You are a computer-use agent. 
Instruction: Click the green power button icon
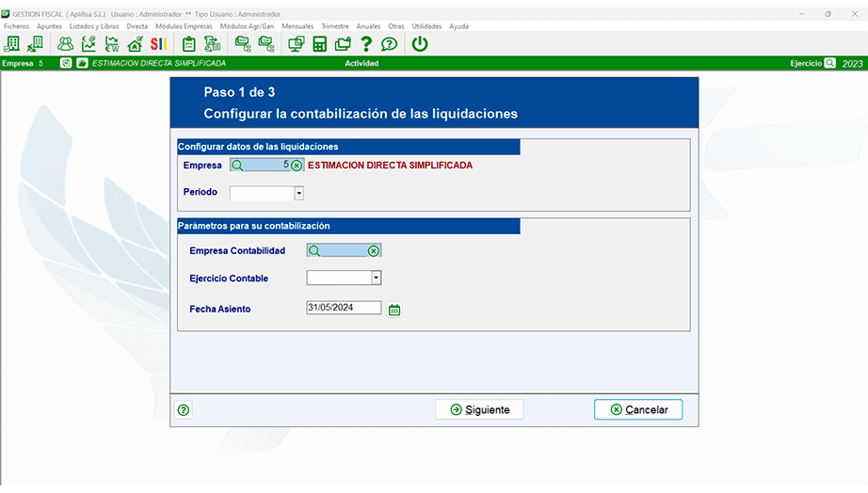(x=420, y=44)
